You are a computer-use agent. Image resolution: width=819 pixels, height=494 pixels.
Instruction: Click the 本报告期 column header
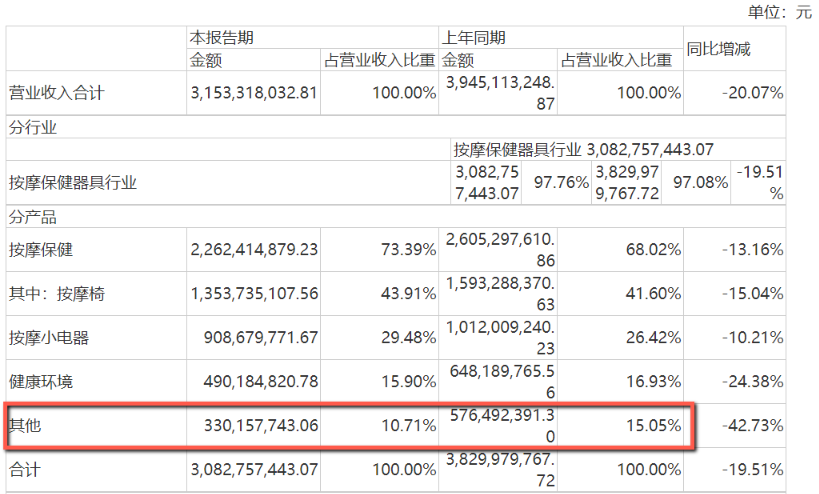pyautogui.click(x=222, y=37)
